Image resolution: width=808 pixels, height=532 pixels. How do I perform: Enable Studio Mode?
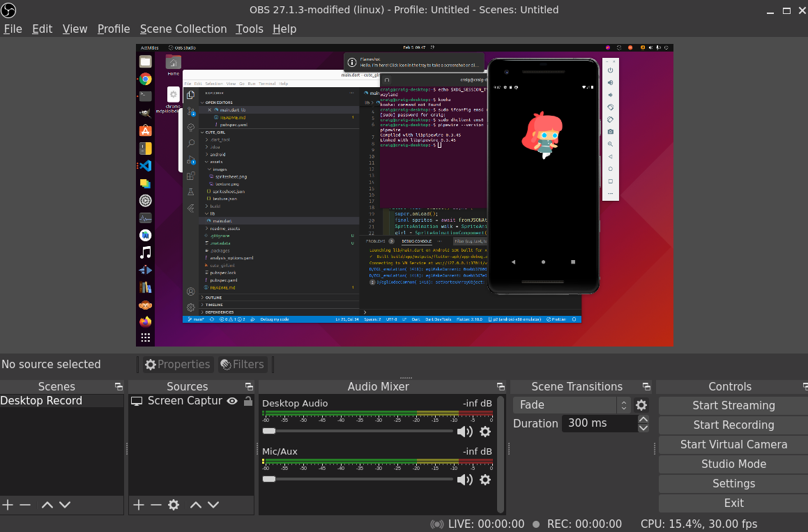point(733,464)
